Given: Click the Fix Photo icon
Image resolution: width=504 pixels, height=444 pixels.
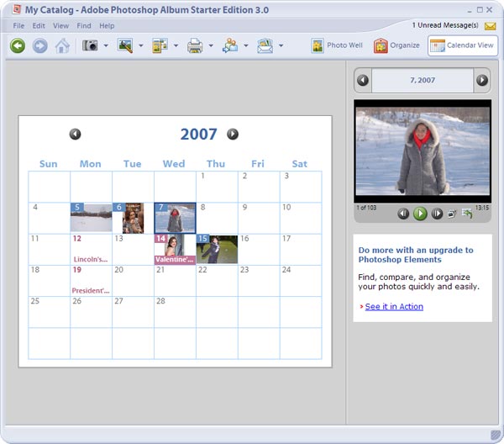Looking at the screenshot, I should (x=125, y=45).
